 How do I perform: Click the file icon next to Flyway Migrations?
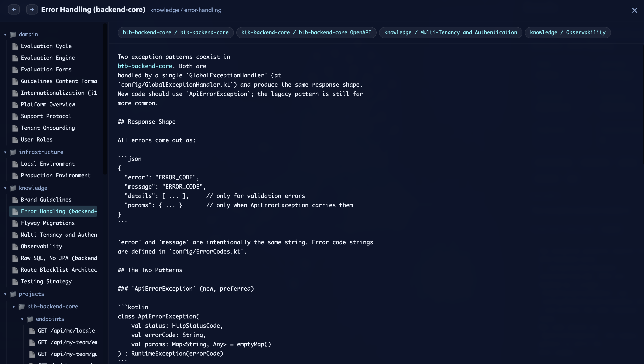tap(15, 223)
